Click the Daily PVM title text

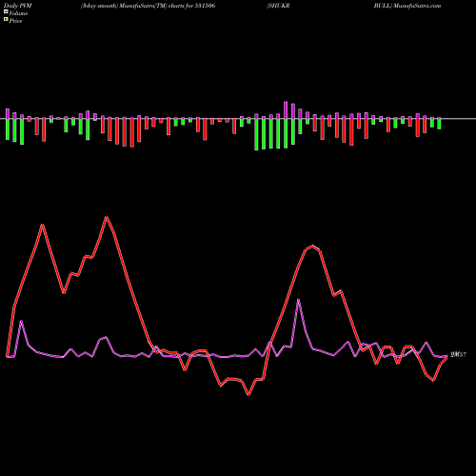[18, 6]
